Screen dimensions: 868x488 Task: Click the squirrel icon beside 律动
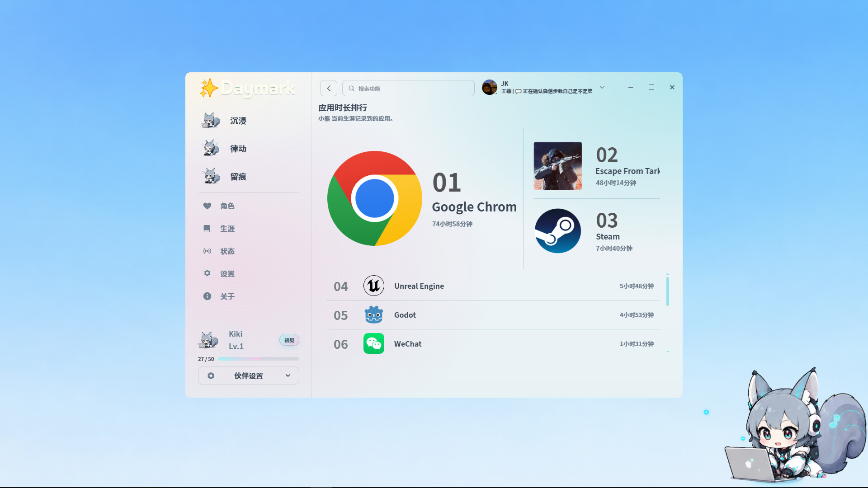coord(210,148)
